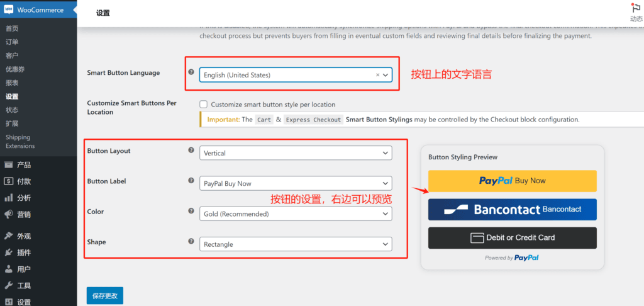The image size is (644, 306).
Task: Open 报表 in WooCommerce submenu
Action: point(12,82)
